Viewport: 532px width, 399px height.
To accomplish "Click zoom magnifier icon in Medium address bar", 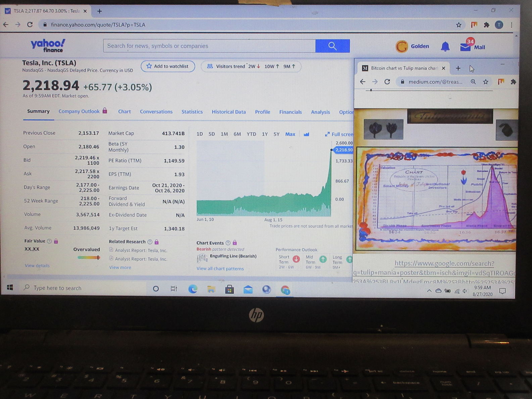I will [473, 82].
